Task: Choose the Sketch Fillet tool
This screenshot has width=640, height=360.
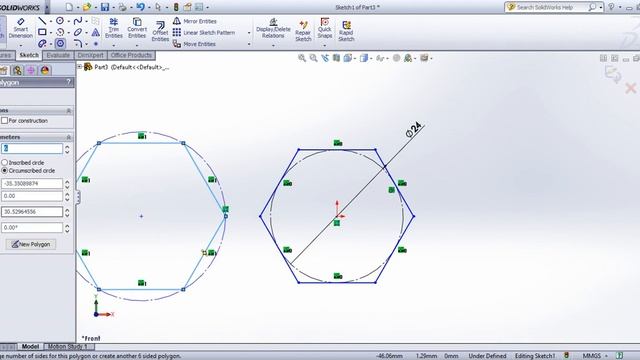Action: [78, 43]
